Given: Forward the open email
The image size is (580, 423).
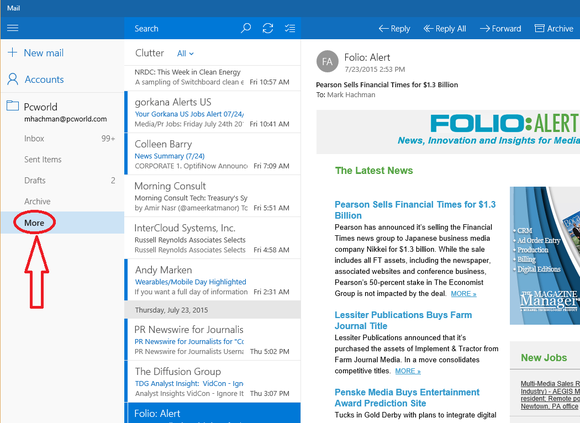Looking at the screenshot, I should point(500,28).
